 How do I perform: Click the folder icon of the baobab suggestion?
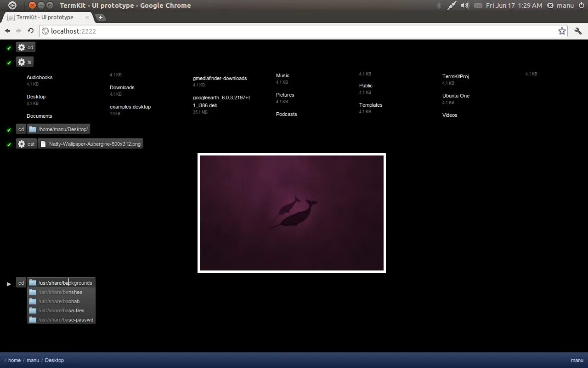click(33, 301)
